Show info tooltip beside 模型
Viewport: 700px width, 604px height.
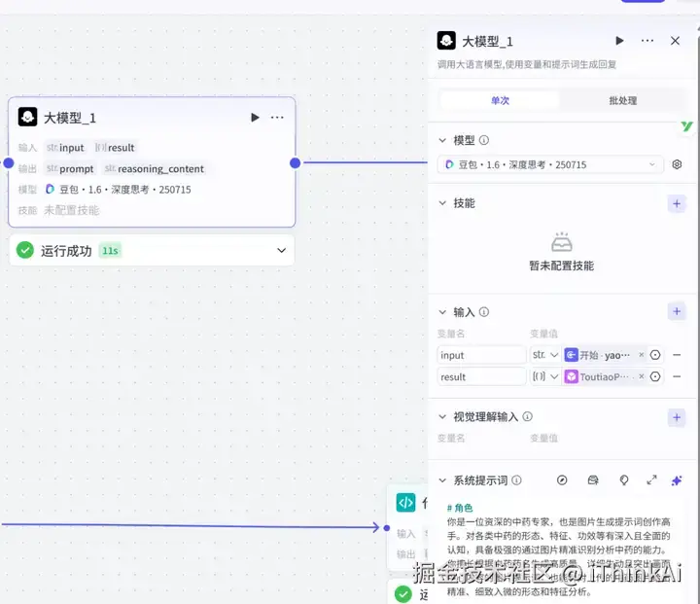484,140
